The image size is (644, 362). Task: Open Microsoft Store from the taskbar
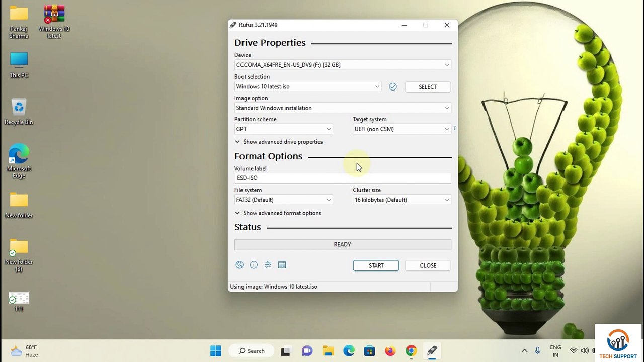tap(370, 351)
